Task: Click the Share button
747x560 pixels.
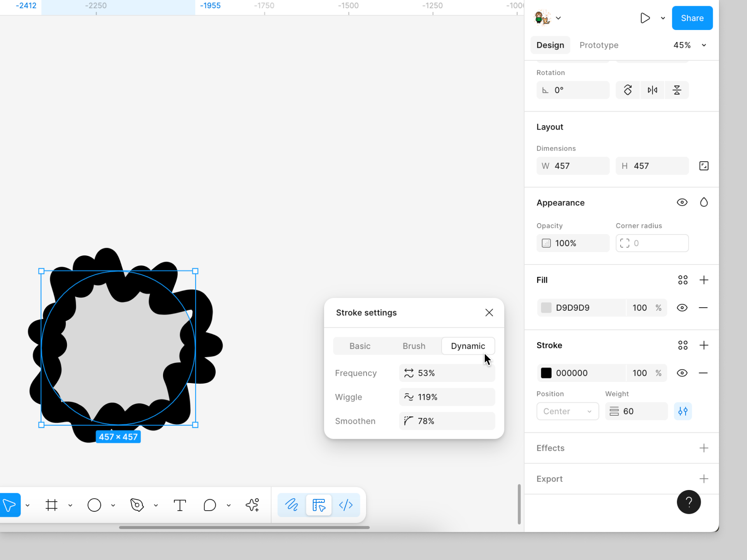Action: [692, 18]
